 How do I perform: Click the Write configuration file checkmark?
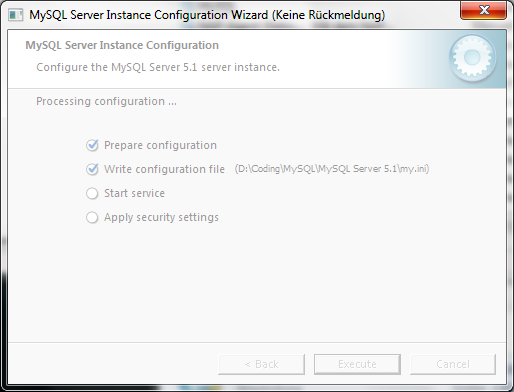point(92,169)
